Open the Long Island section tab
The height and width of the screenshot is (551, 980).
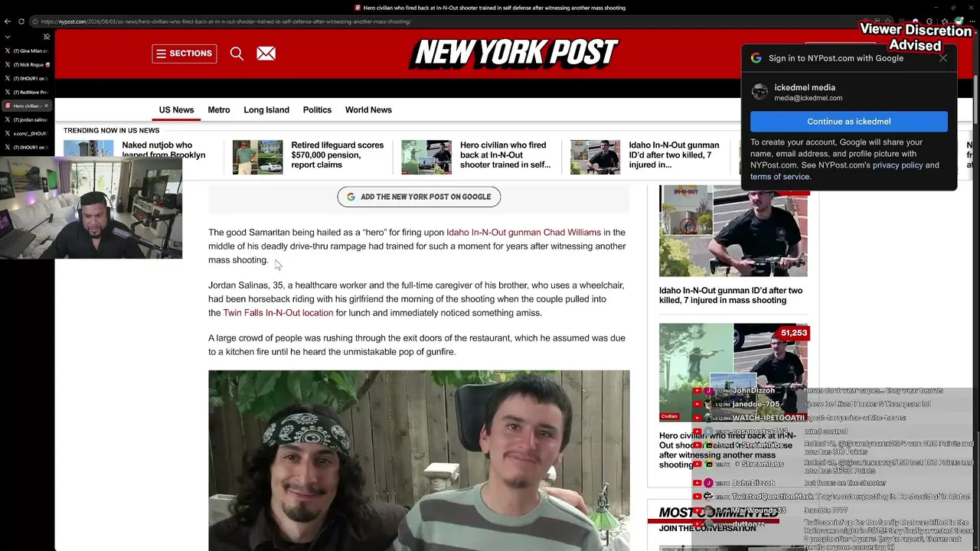click(266, 110)
